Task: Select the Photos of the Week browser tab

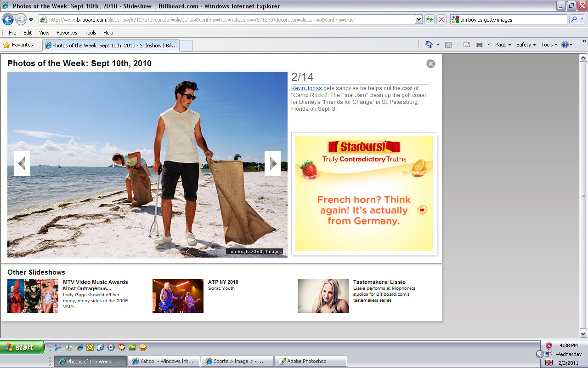Action: pos(110,46)
